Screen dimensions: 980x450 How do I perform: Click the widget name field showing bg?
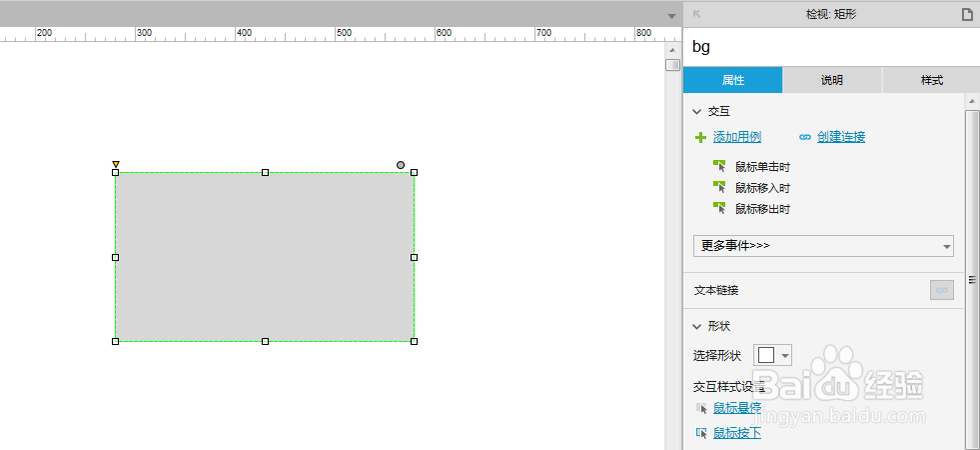[x=831, y=47]
